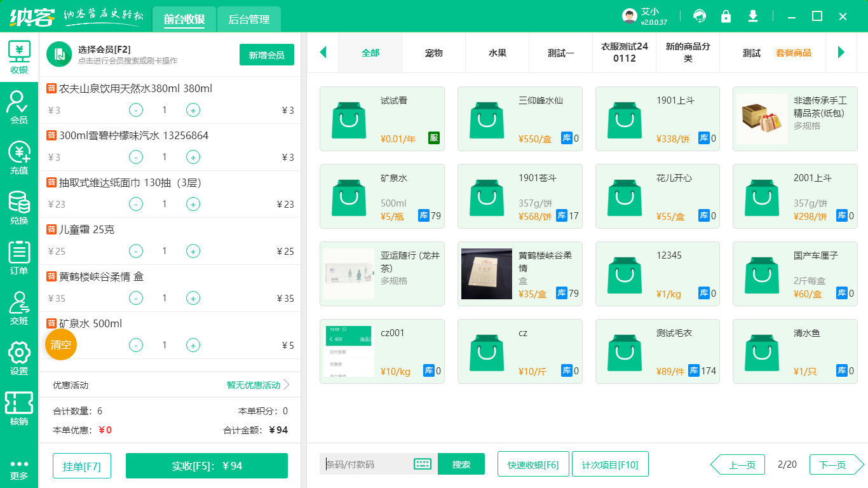The width and height of the screenshot is (868, 488).
Task: Switch to the 后台管理 tab
Action: pyautogui.click(x=248, y=19)
